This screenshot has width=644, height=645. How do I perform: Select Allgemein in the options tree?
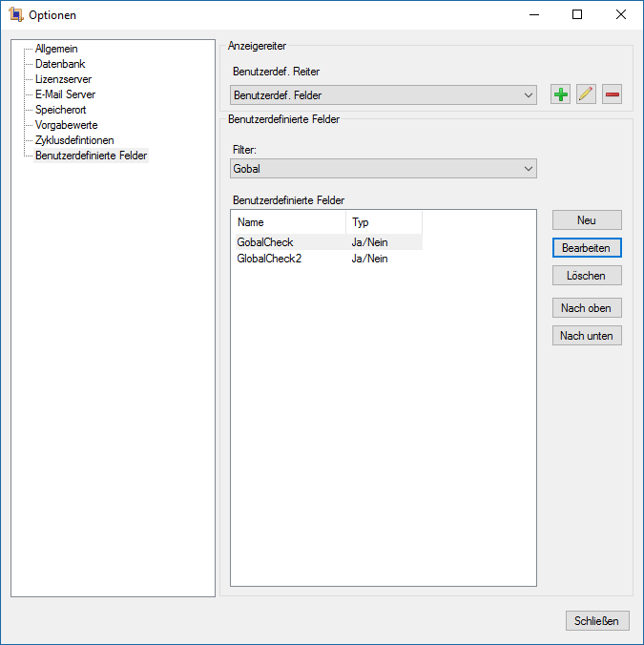56,49
